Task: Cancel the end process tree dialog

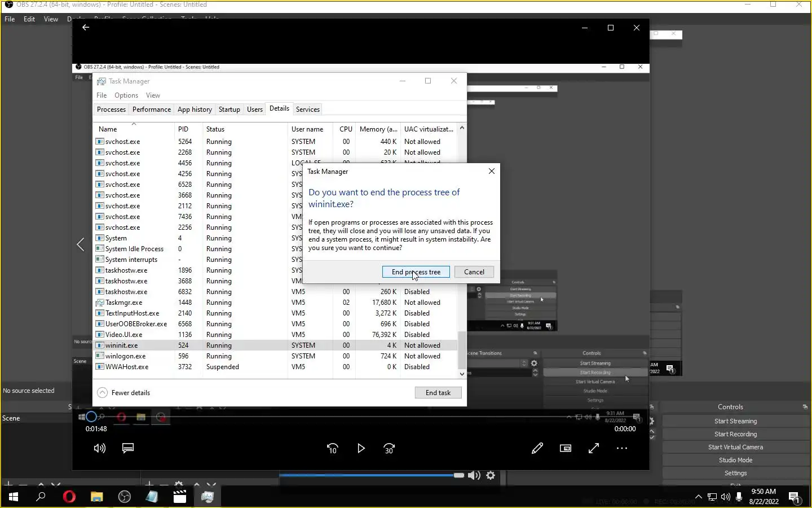Action: point(474,271)
